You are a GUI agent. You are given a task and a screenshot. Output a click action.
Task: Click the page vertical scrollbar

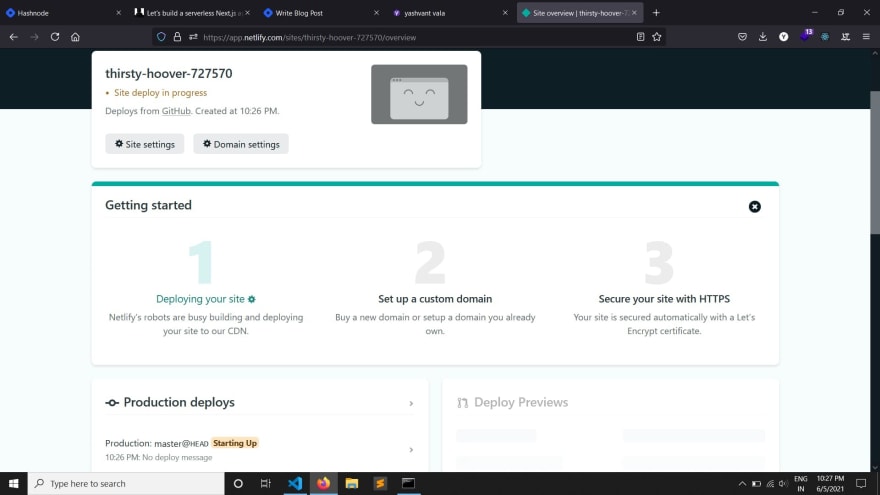coord(875,163)
